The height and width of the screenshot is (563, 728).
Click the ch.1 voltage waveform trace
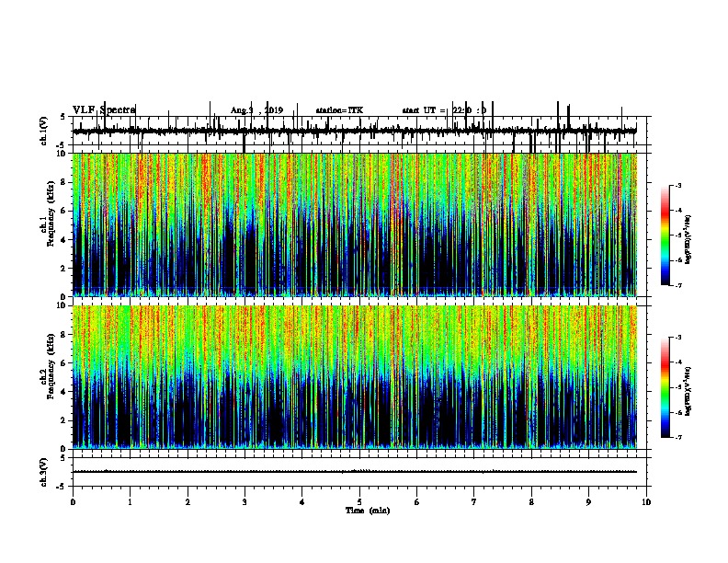(355, 131)
